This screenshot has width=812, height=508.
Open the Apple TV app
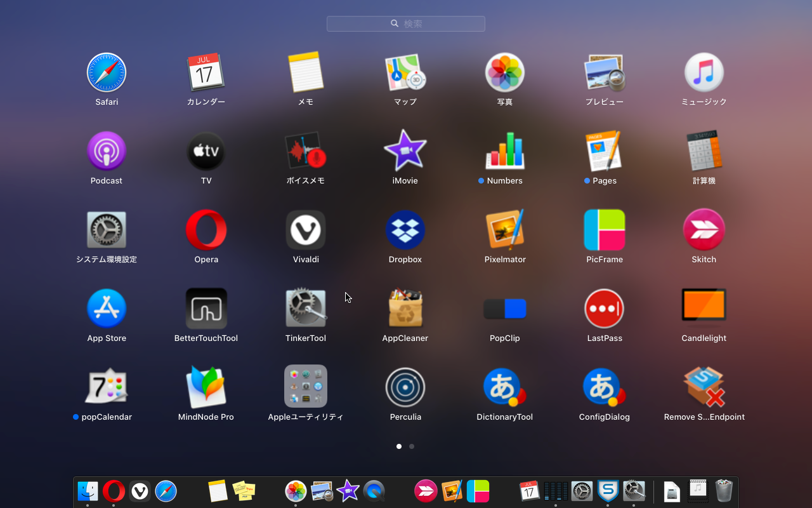pyautogui.click(x=206, y=151)
